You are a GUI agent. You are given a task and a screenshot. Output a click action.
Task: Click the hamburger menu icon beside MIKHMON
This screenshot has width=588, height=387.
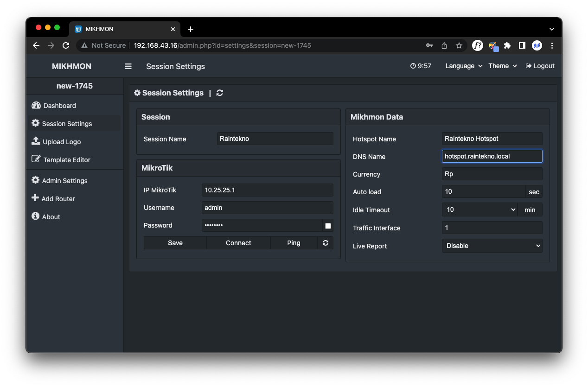128,66
